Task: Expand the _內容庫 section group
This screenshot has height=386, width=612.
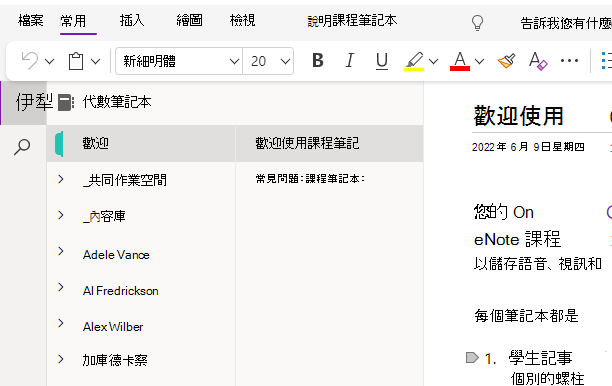Action: pos(61,215)
